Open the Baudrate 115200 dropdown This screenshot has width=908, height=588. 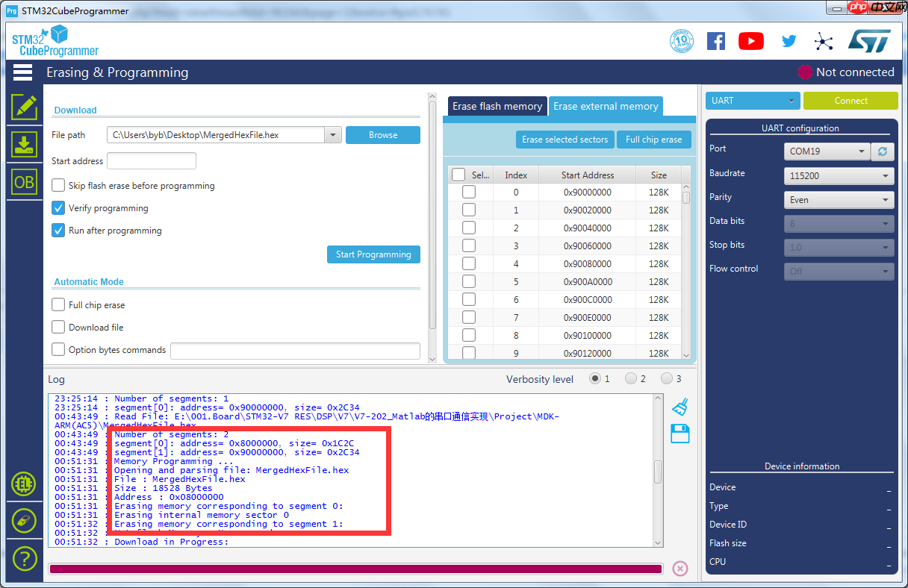tap(840, 176)
